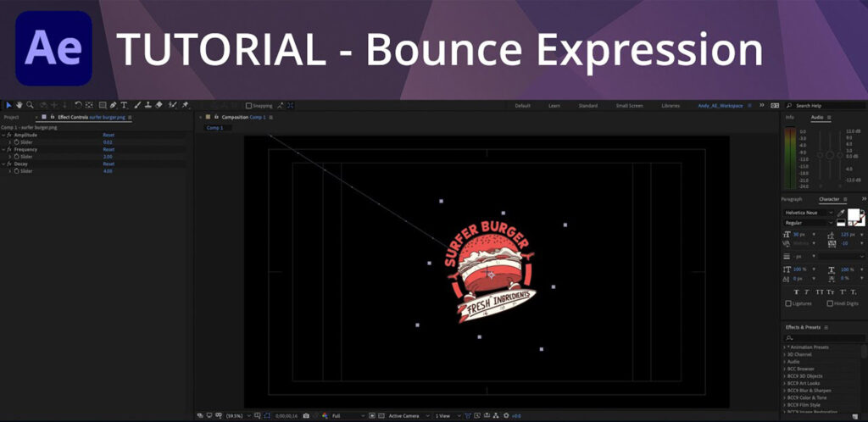Click the white fill color swatch
868x422 pixels.
tap(854, 214)
